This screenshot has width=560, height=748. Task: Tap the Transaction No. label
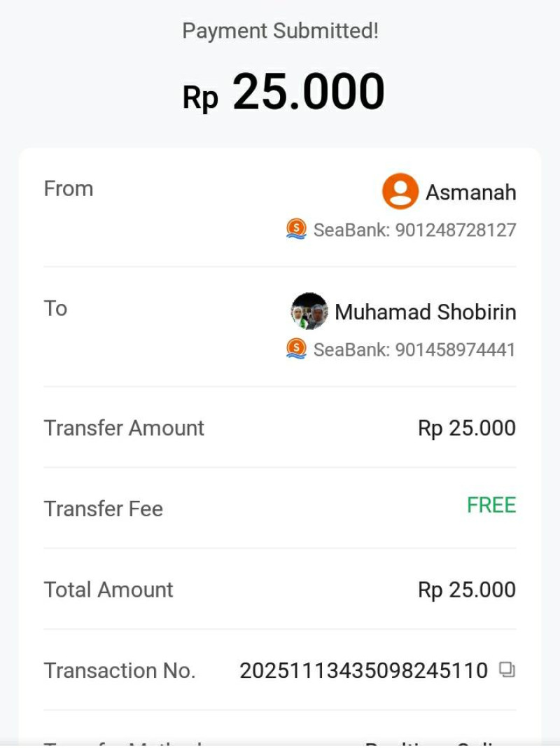119,670
